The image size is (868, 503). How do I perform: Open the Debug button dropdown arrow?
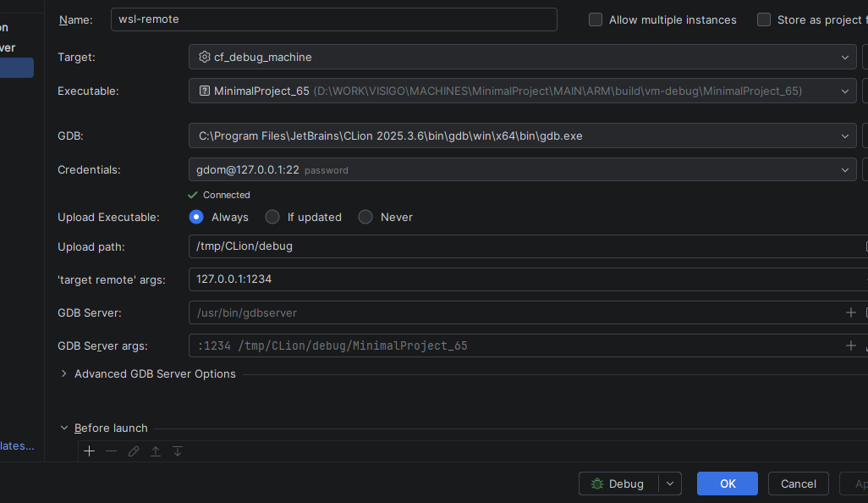[670, 484]
